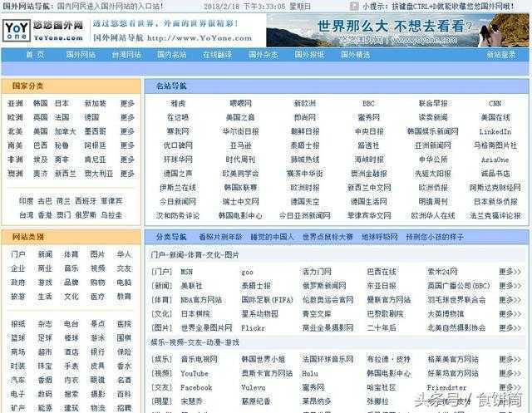The width and height of the screenshot is (532, 413).
Task: Expand 更多 in the 非洲 row
Action: point(127,160)
